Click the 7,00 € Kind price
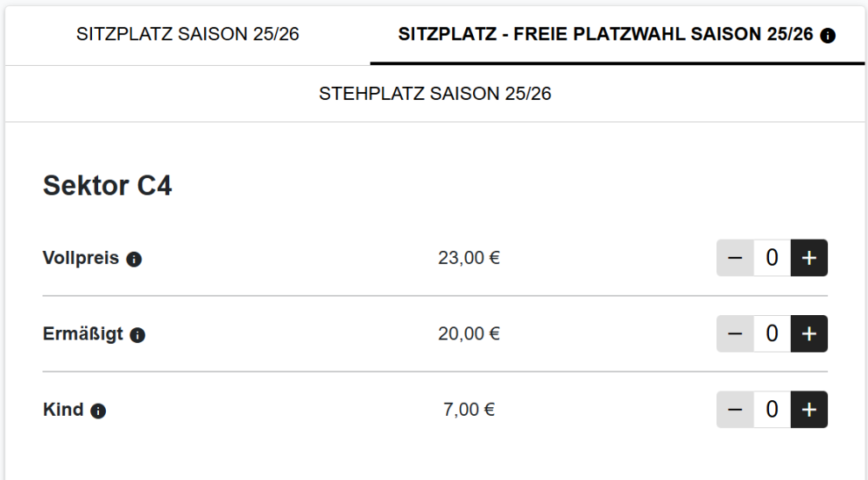The image size is (868, 480). pos(469,410)
